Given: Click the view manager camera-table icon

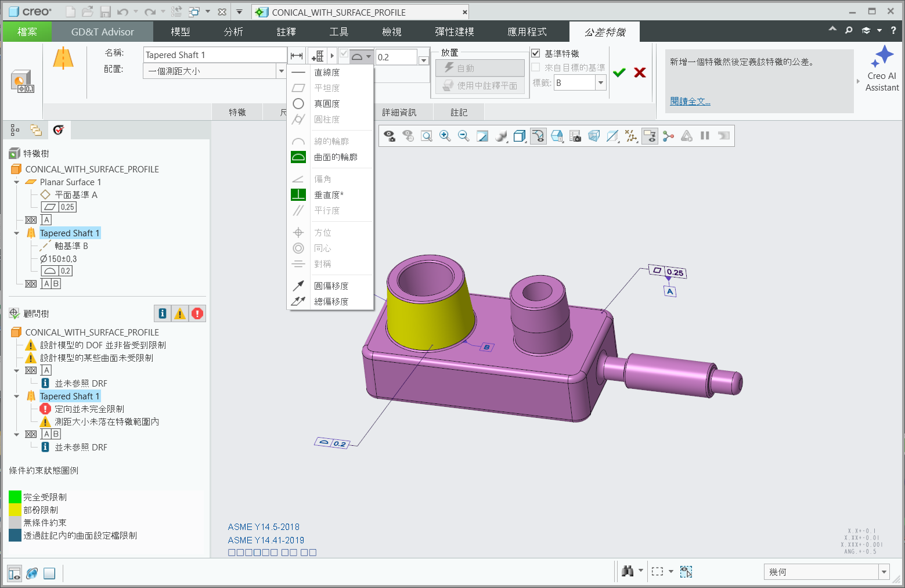Looking at the screenshot, I should pyautogui.click(x=575, y=136).
